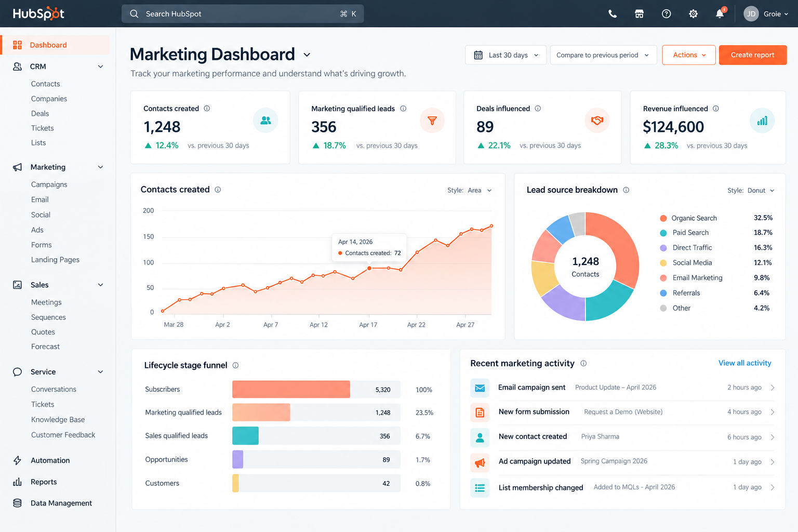Open Knowledge Base under Service
This screenshot has height=532, width=798.
click(x=58, y=420)
